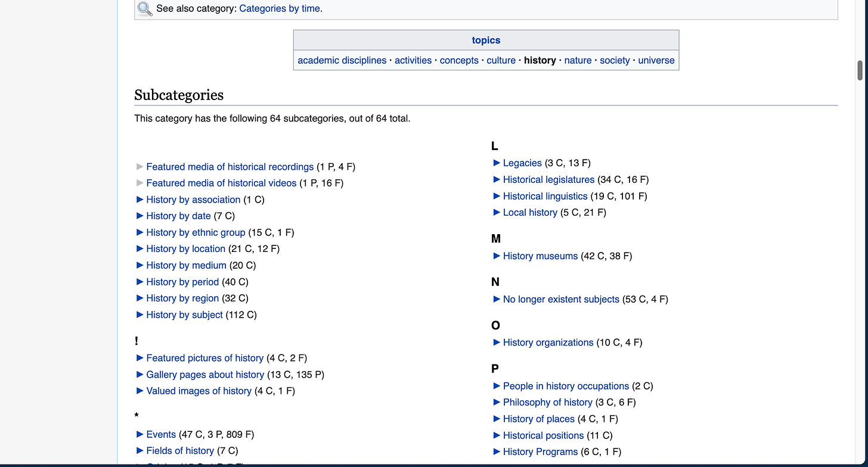Open History by region category
Viewport: 868px width, 467px height.
182,298
